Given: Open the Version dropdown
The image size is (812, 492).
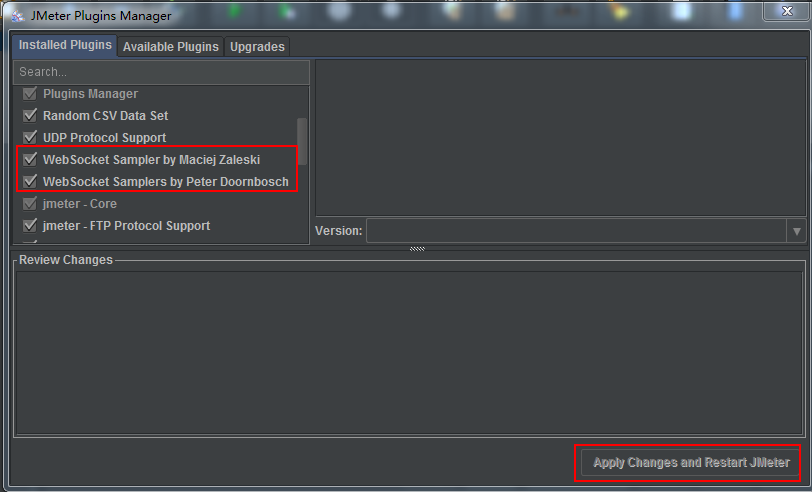Looking at the screenshot, I should (586, 231).
